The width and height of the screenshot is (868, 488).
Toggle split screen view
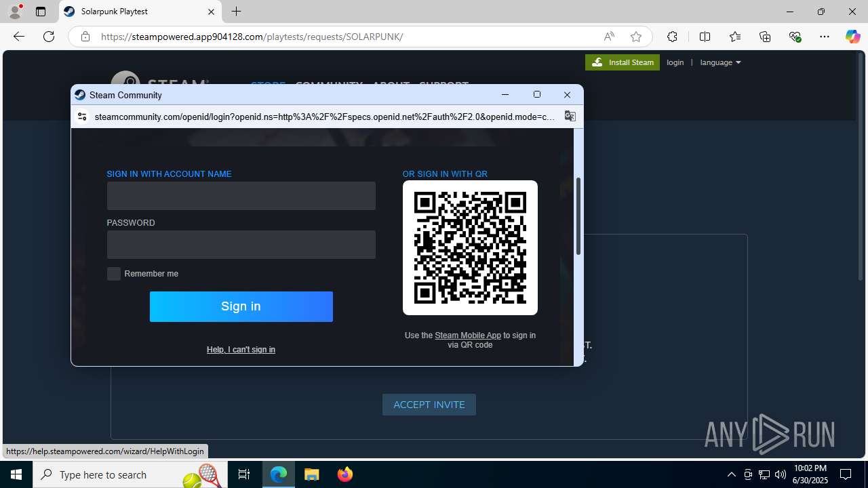coord(705,37)
